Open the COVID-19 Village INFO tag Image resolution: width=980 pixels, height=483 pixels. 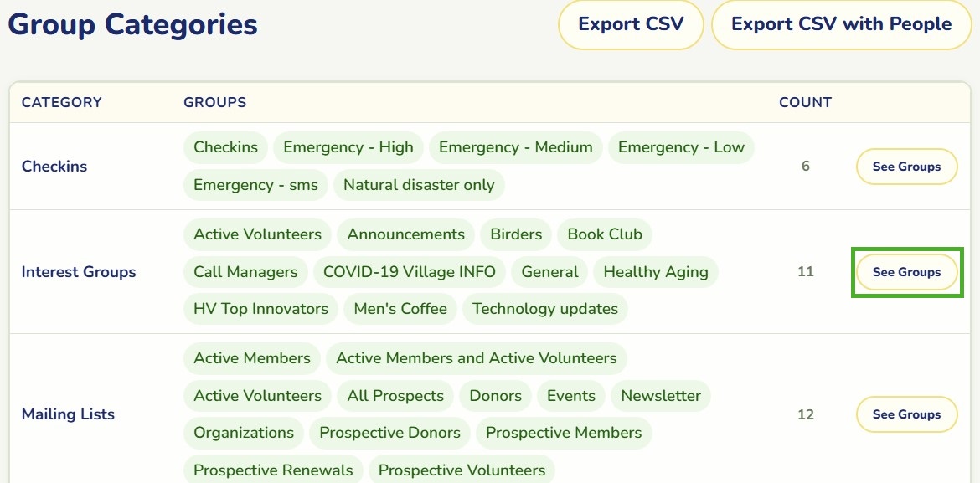tap(409, 272)
